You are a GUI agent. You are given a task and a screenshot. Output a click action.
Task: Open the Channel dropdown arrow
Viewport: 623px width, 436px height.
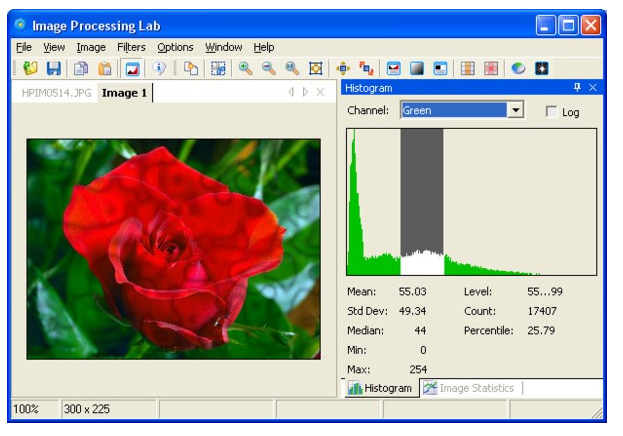[x=516, y=110]
